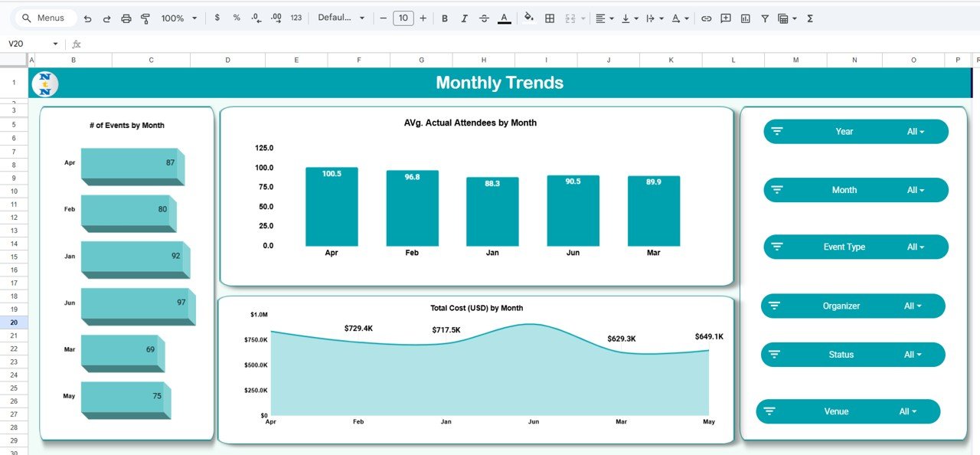The image size is (980, 455).
Task: Click the Print icon
Action: (126, 18)
